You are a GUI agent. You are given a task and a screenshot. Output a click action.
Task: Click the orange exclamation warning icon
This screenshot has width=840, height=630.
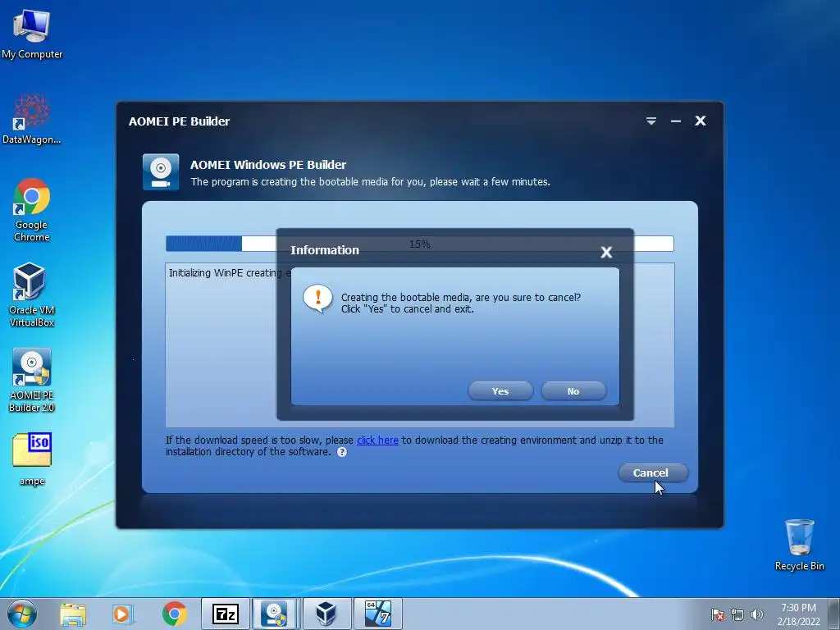[317, 299]
